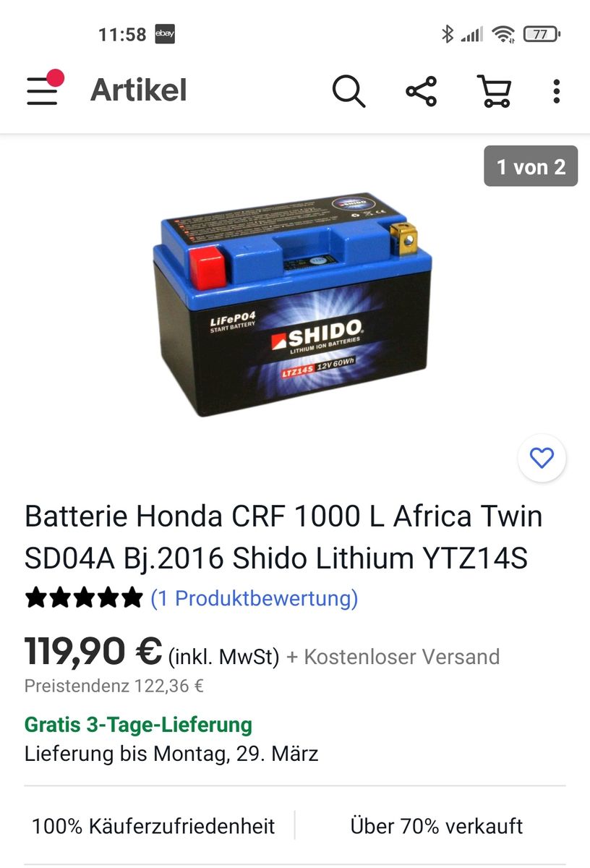The image size is (590, 868).
Task: Tap the search magnifier icon
Action: point(349,91)
